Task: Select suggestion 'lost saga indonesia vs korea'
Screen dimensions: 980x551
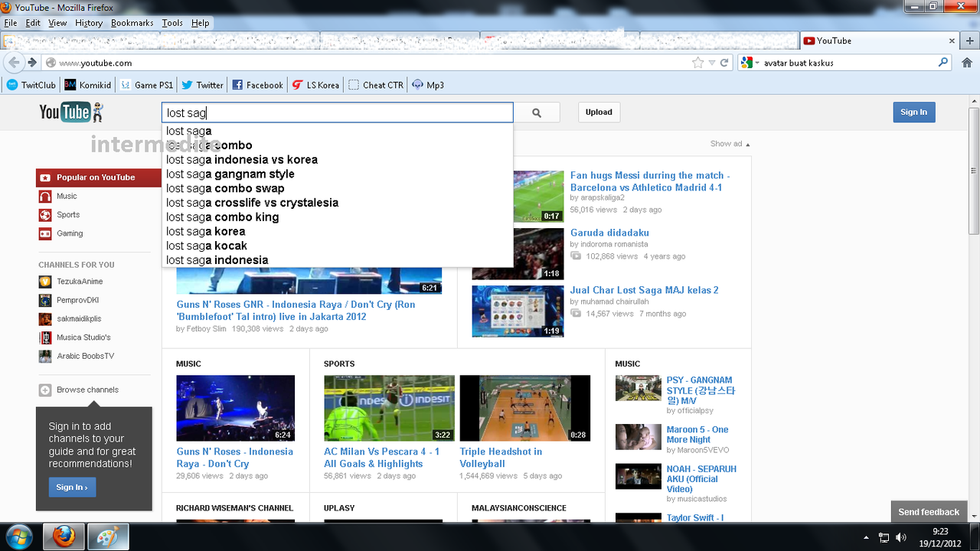Action: pyautogui.click(x=337, y=159)
